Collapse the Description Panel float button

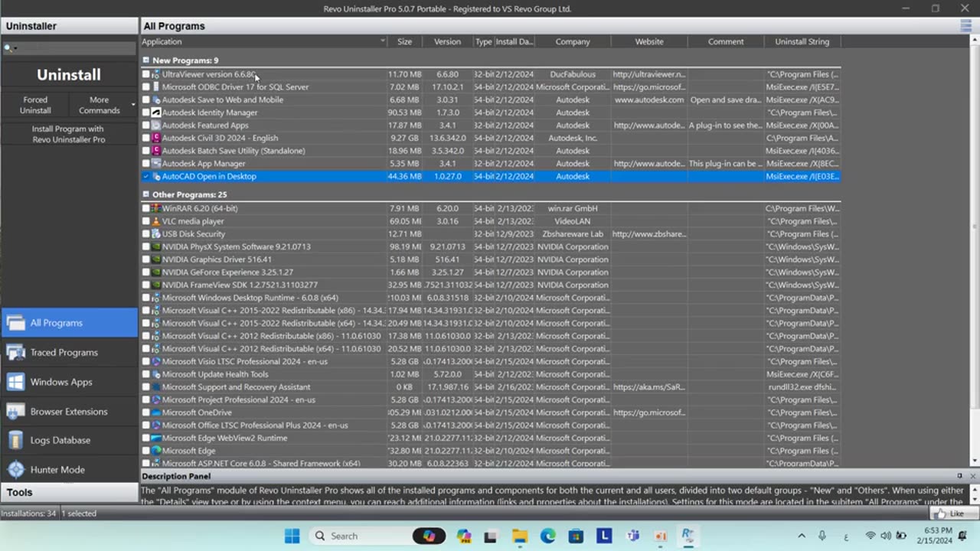pos(960,476)
